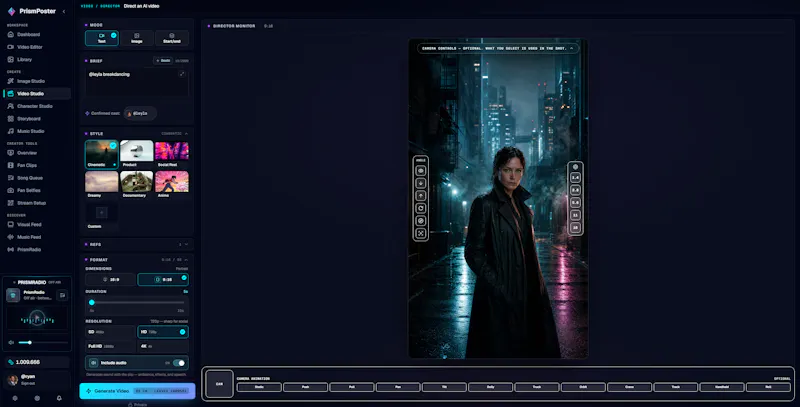The width and height of the screenshot is (800, 407).
Task: Click the Duration slider
Action: coord(137,302)
